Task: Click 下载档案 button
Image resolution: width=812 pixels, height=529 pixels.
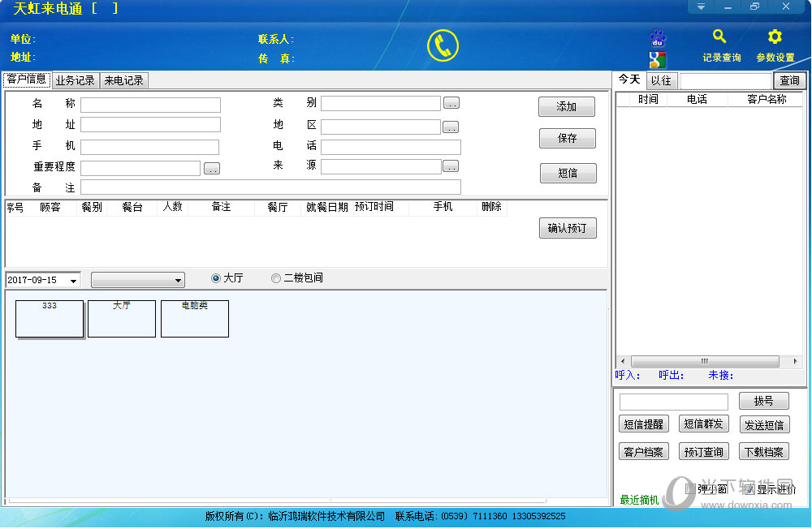Action: [764, 452]
